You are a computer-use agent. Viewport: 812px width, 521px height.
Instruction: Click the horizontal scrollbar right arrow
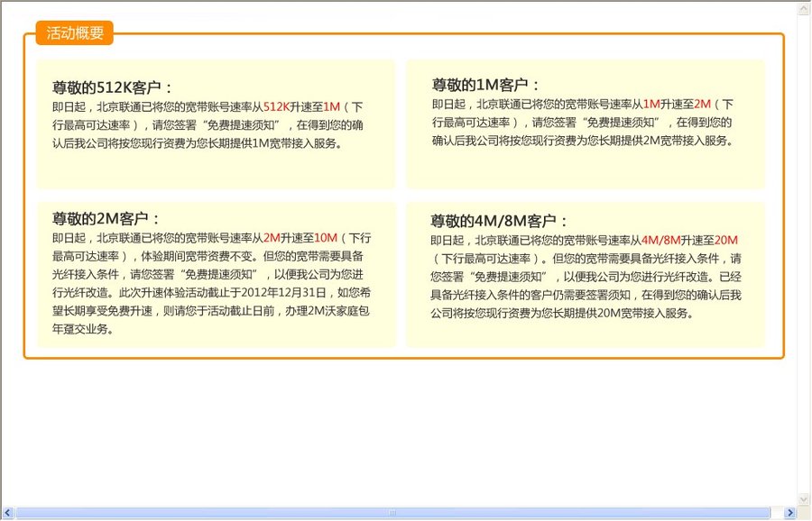[x=789, y=513]
